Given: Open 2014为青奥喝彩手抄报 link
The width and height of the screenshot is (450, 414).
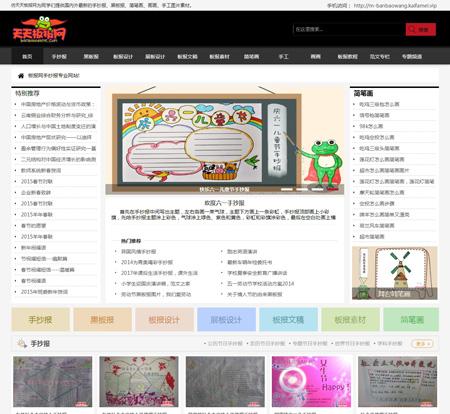Looking at the screenshot, I should (x=147, y=262).
